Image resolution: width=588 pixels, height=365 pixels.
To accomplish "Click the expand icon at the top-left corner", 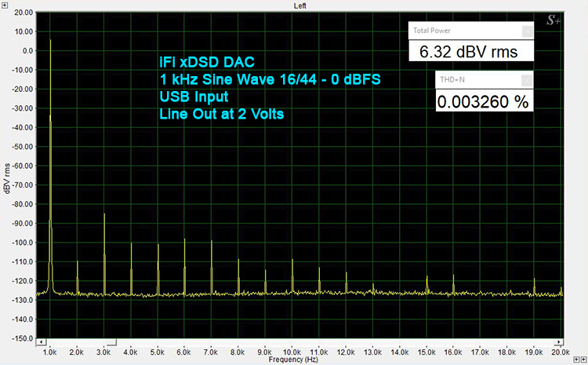I will 5,5.
